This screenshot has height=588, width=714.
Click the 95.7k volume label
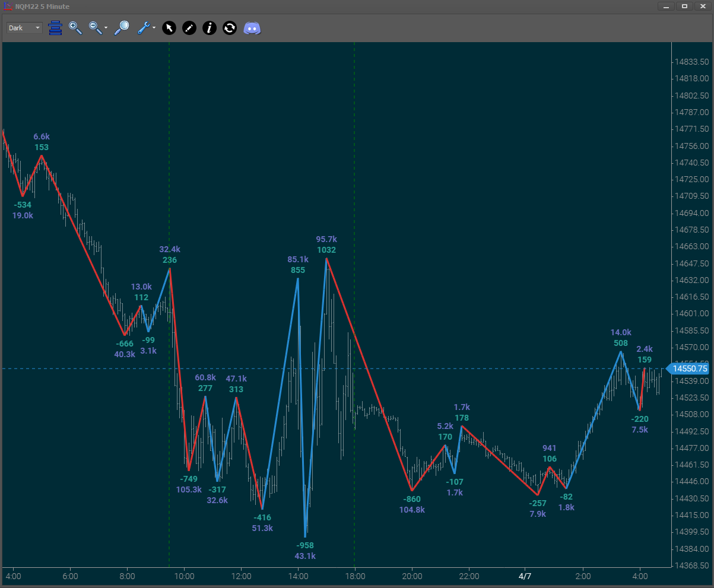[x=326, y=239]
